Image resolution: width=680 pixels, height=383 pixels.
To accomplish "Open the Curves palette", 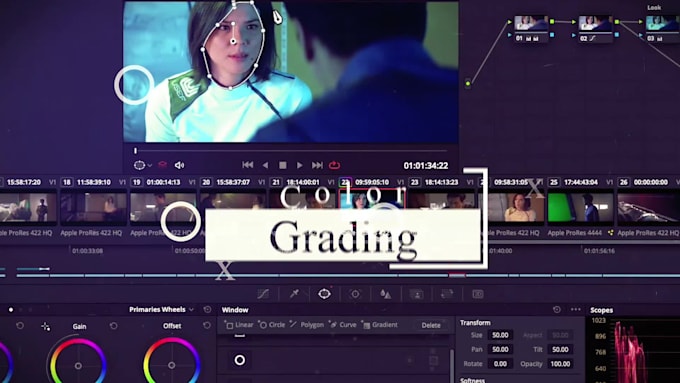I will [263, 294].
